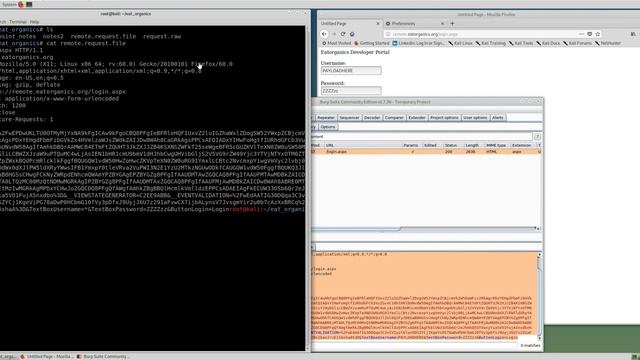Switch to the Preferences Firefox tab
This screenshot has width=640, height=360.
[415, 24]
